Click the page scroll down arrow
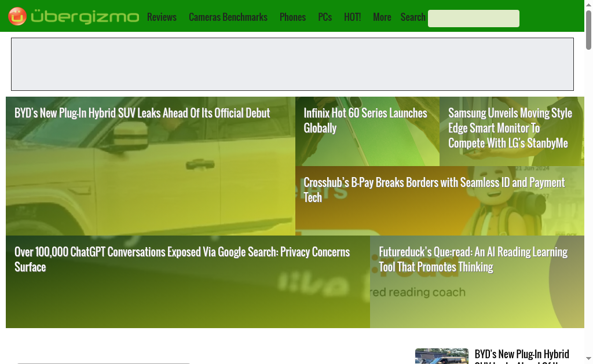The height and width of the screenshot is (364, 593). [x=588, y=358]
